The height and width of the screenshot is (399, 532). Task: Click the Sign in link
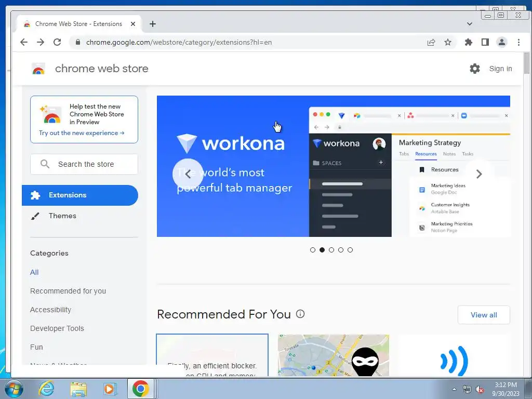point(500,69)
